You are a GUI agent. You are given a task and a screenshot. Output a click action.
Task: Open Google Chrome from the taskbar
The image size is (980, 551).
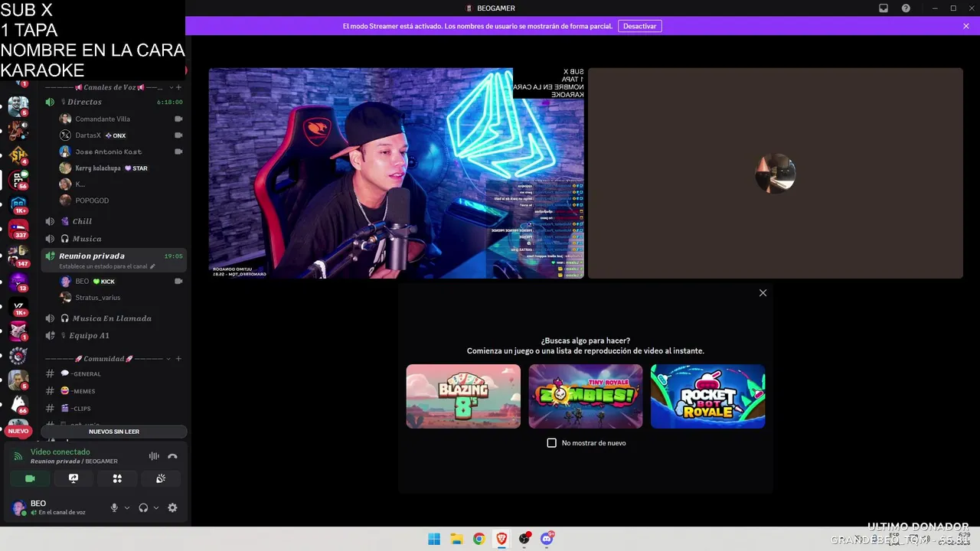click(x=479, y=539)
